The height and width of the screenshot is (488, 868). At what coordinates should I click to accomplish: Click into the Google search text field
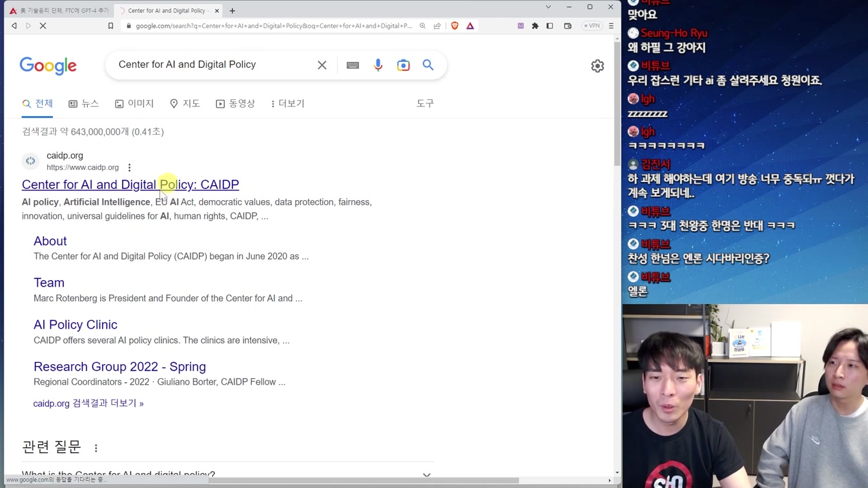pos(213,65)
